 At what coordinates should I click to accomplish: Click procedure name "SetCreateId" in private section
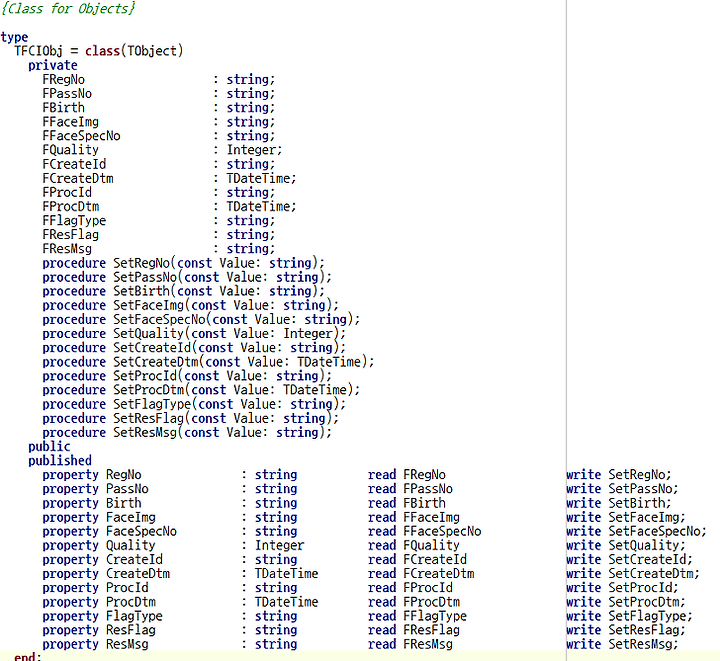[152, 348]
